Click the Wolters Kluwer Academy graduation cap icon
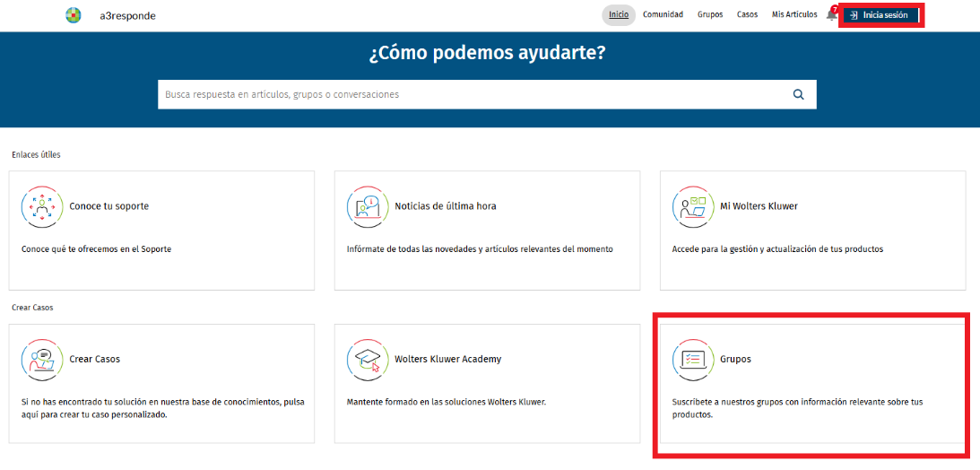Viewport: 980px width, 470px height. [x=368, y=360]
